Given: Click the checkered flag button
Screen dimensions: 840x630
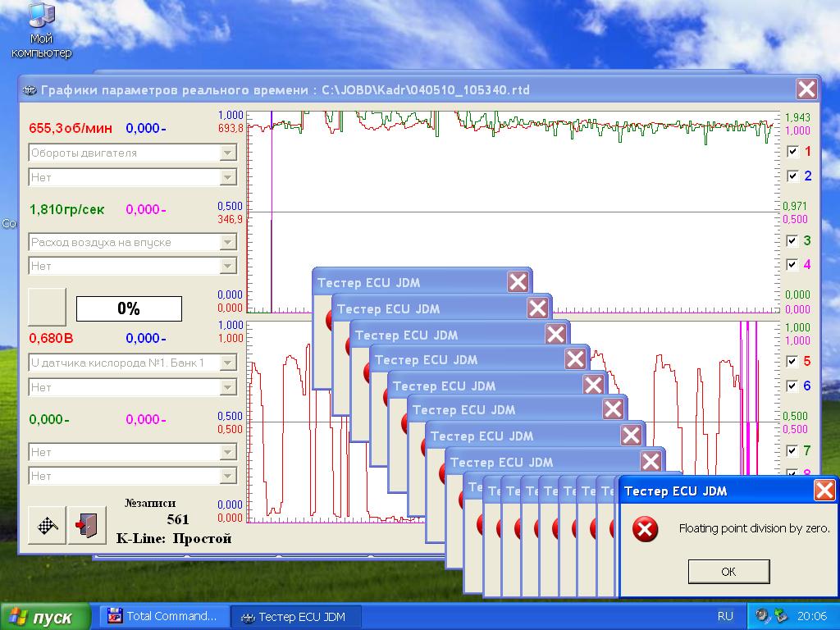Looking at the screenshot, I should 48,525.
